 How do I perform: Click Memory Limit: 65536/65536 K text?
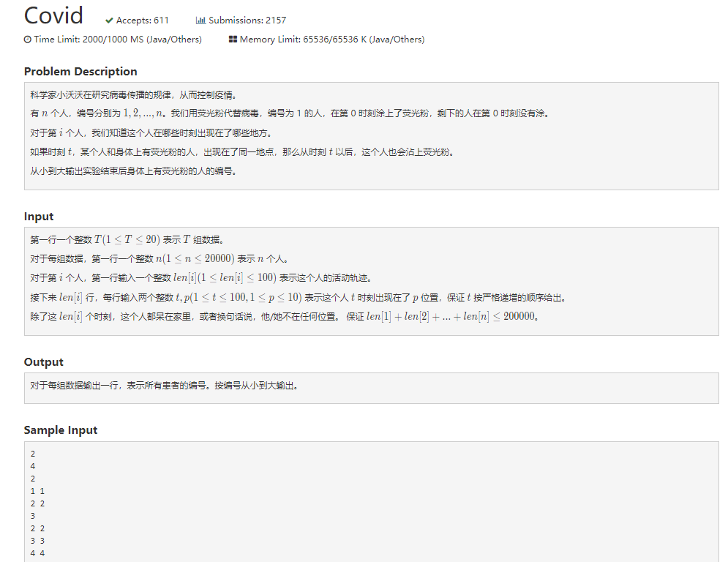[x=332, y=40]
